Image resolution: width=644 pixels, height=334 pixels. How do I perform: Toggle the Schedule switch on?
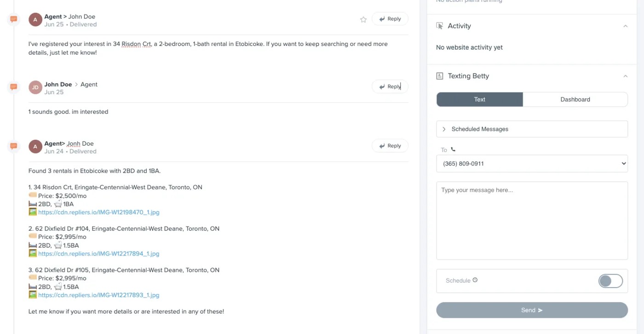(x=610, y=281)
